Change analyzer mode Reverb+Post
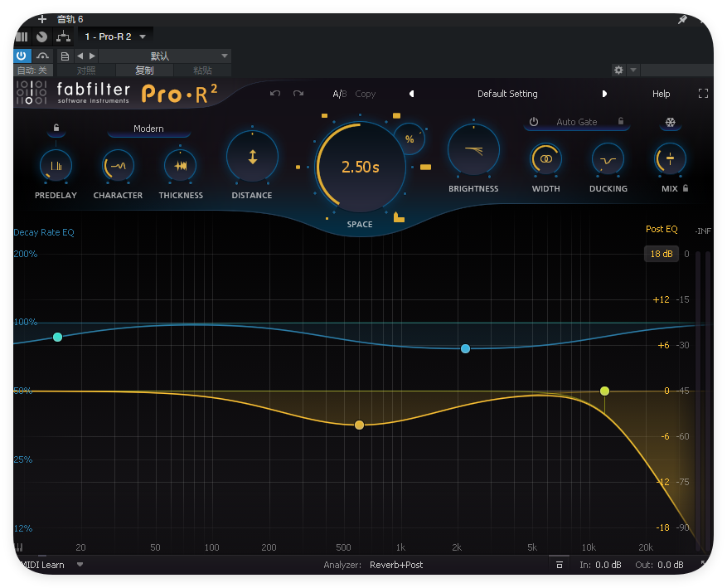 396,565
